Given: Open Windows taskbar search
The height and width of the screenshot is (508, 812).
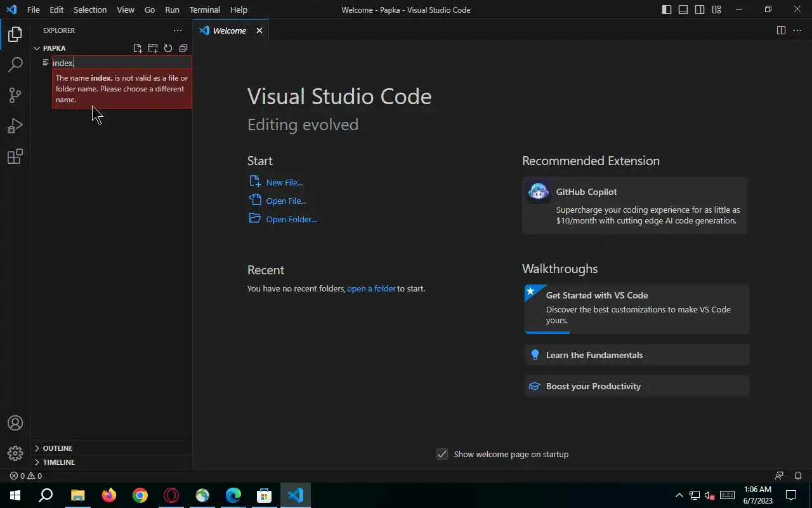Looking at the screenshot, I should 46,495.
